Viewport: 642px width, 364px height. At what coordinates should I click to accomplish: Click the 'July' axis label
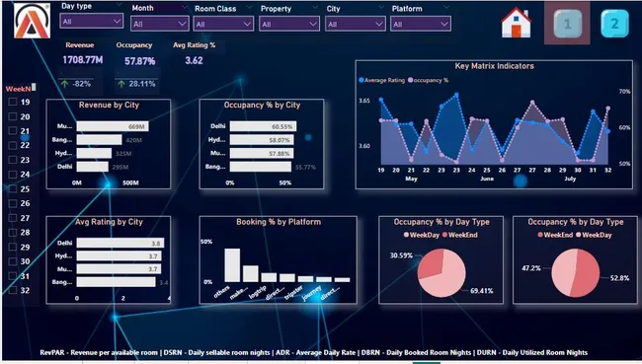[x=570, y=179]
